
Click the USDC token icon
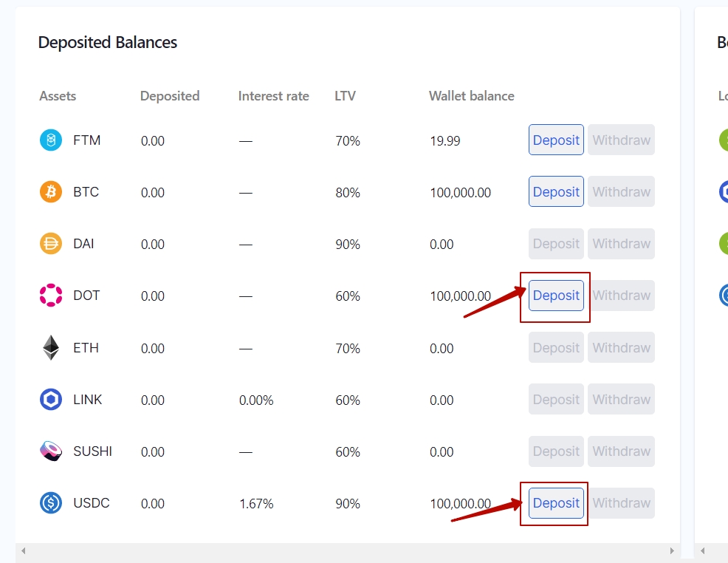pos(51,503)
